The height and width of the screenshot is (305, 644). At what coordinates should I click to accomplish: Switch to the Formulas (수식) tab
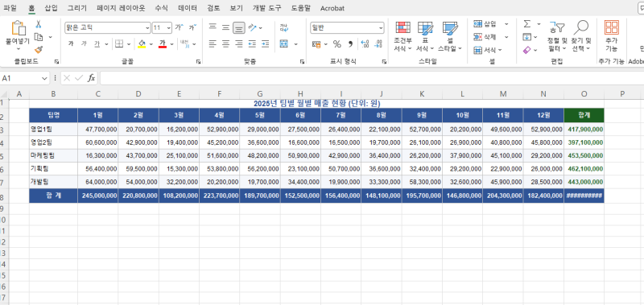(x=162, y=8)
